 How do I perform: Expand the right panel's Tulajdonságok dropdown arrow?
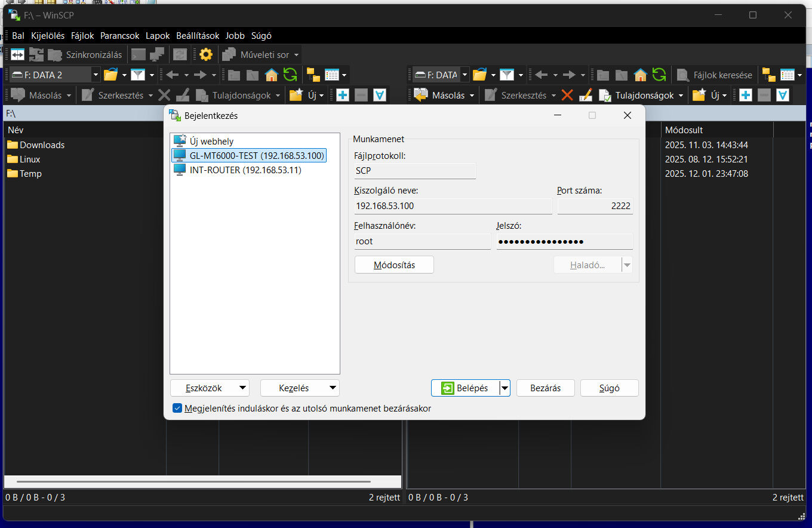tap(681, 96)
